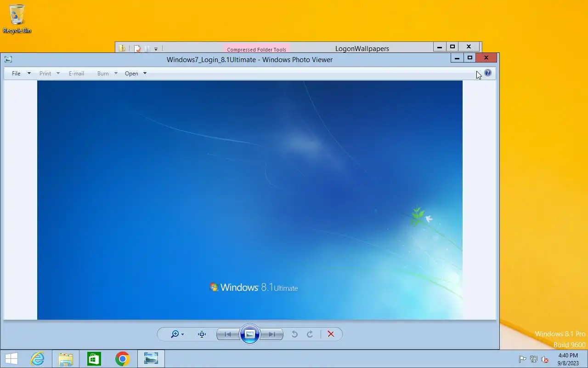
Task: Open the Open menu in Photo Viewer
Action: click(131, 74)
